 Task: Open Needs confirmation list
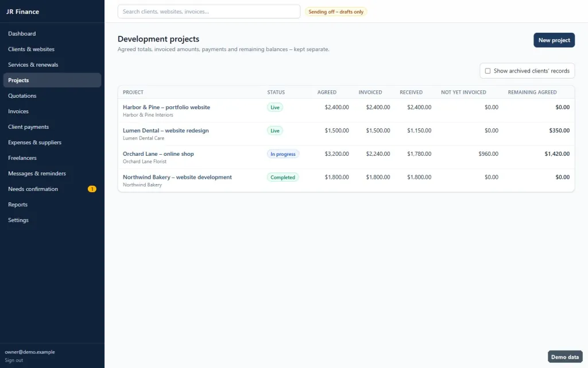(52, 189)
